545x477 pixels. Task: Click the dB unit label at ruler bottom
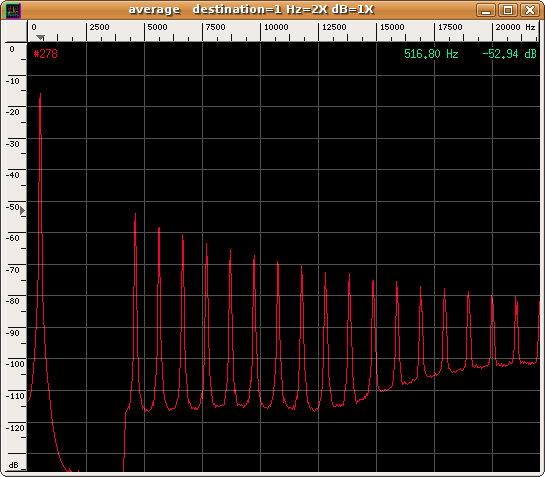coord(13,465)
